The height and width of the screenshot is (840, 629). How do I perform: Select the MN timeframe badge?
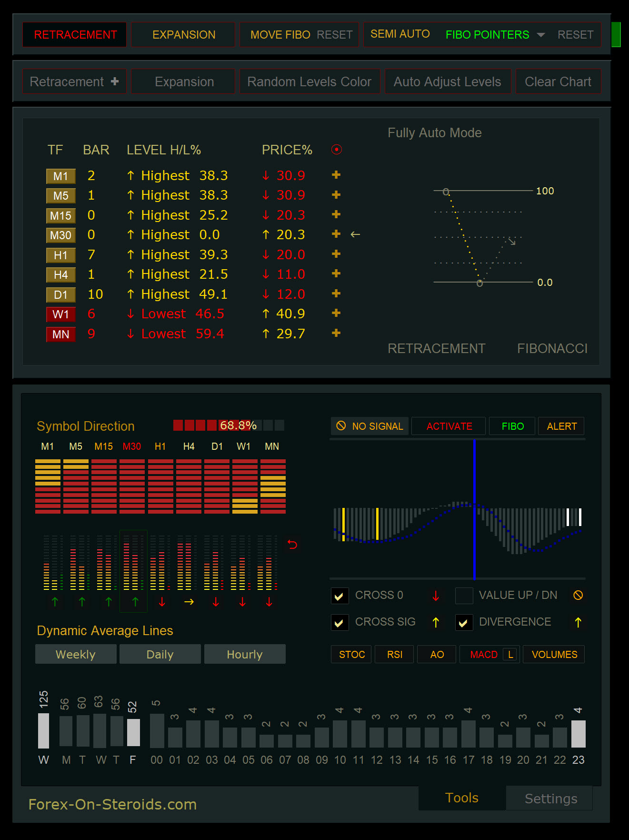coord(61,334)
